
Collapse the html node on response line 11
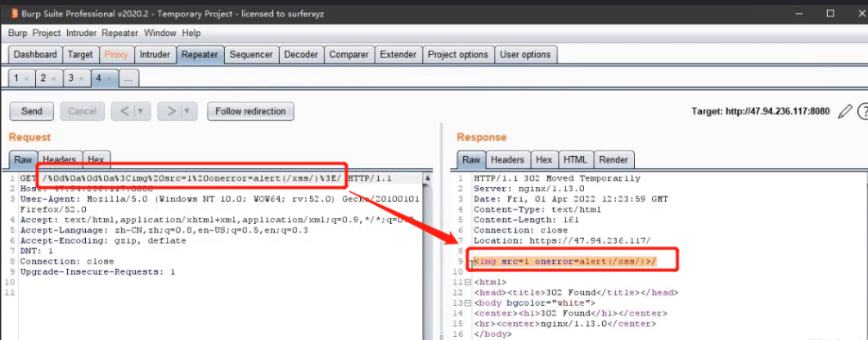(x=468, y=282)
